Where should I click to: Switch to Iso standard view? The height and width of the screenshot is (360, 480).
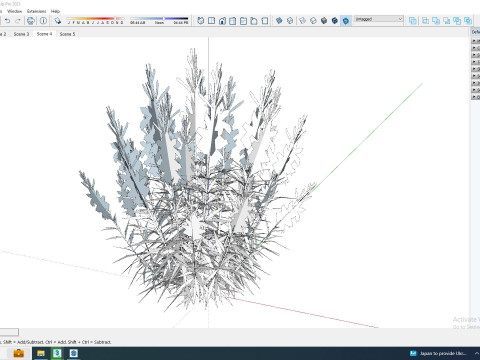201,21
